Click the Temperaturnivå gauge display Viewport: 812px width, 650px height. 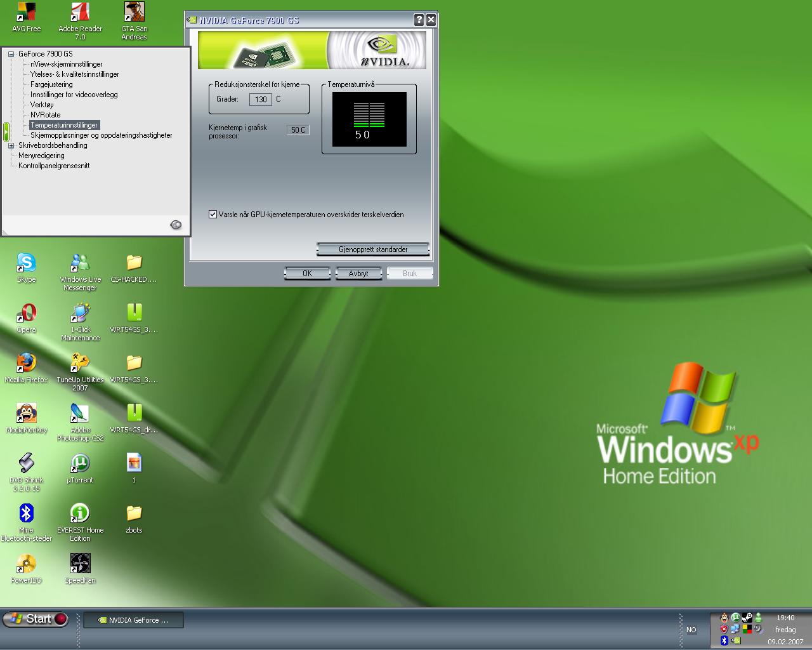(369, 119)
